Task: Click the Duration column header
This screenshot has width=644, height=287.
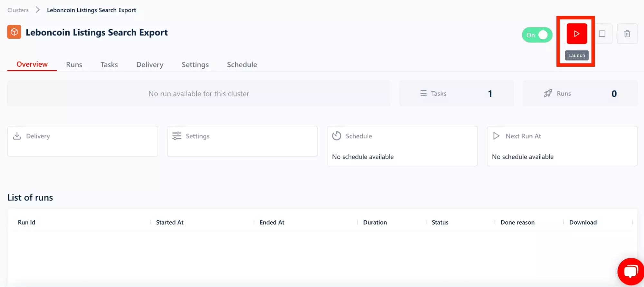Action: pyautogui.click(x=375, y=222)
